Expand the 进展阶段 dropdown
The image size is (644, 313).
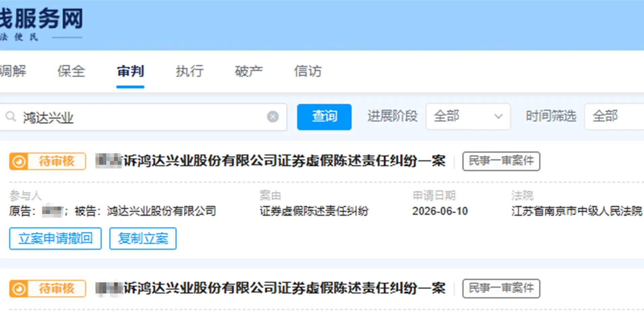468,117
